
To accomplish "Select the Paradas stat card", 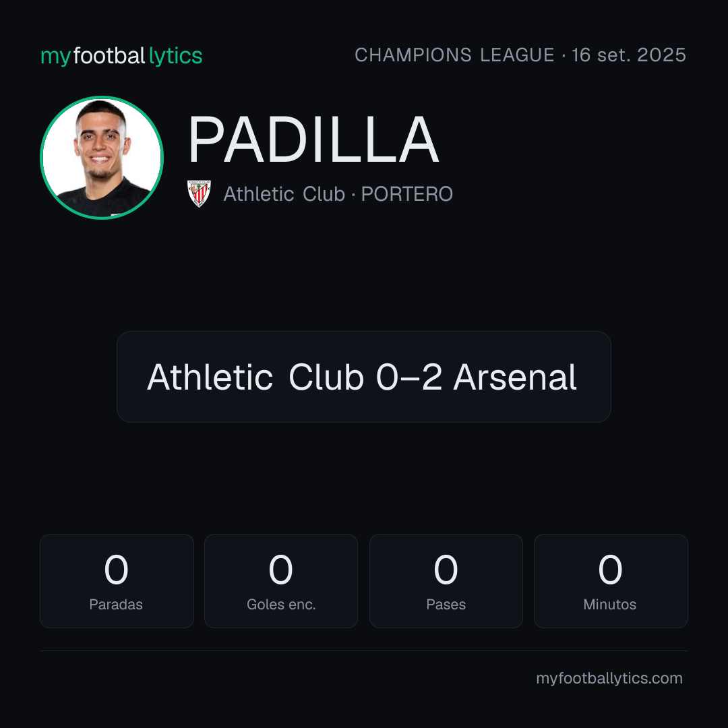I will coord(117,581).
